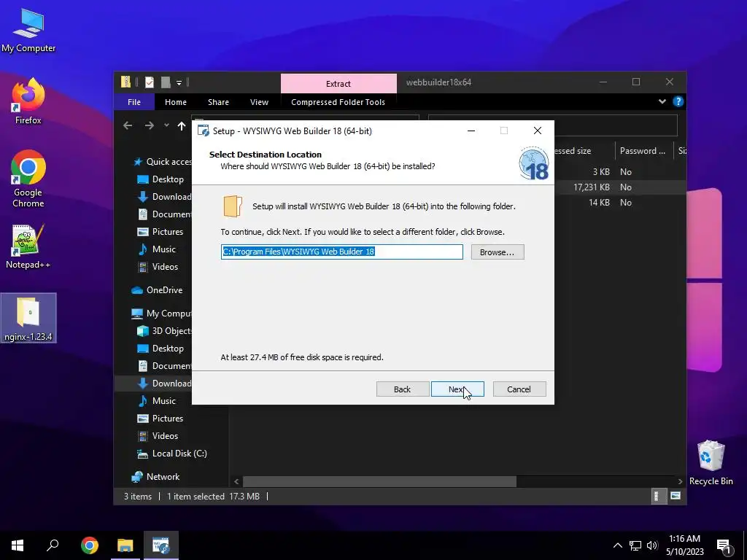
Task: Select the row with 3 KB size
Action: (x=619, y=172)
